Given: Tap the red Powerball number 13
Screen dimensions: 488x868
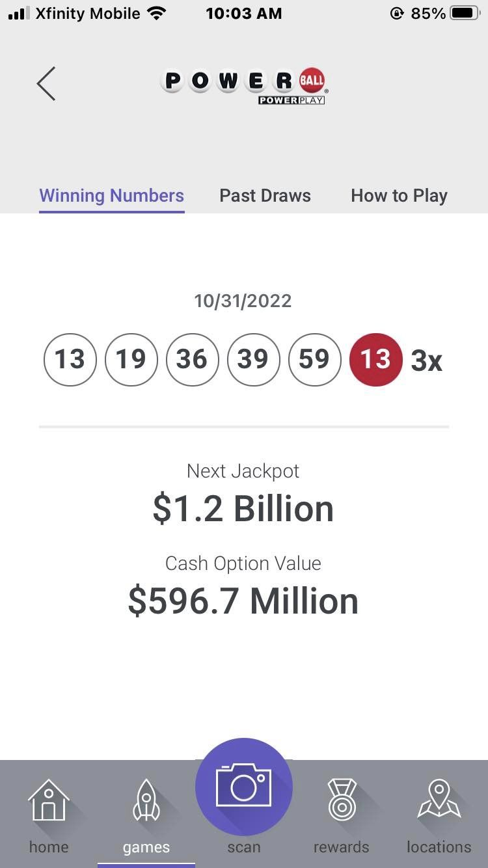Looking at the screenshot, I should [x=375, y=359].
